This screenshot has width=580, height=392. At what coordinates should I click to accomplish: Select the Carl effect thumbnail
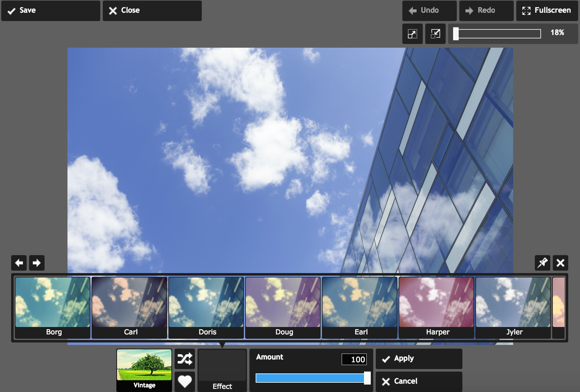click(x=129, y=307)
